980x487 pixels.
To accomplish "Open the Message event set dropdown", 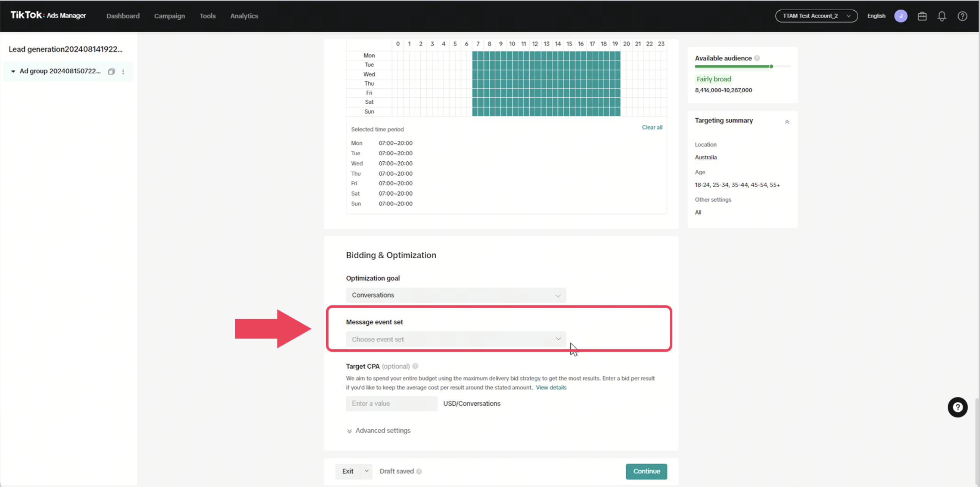I will (x=456, y=339).
